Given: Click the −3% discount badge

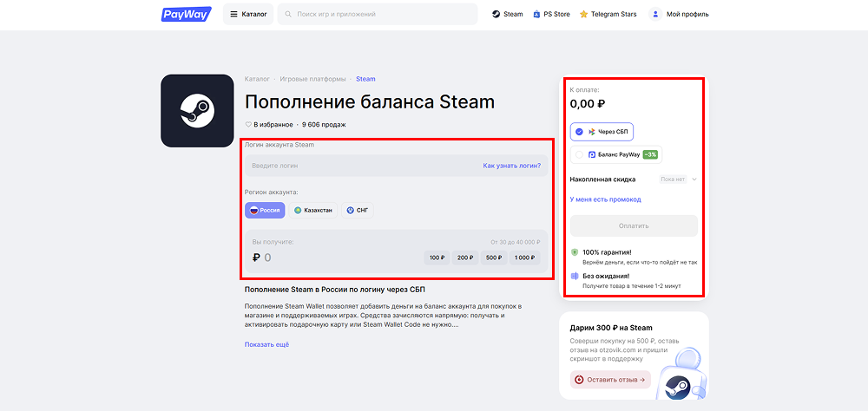Looking at the screenshot, I should (x=650, y=155).
